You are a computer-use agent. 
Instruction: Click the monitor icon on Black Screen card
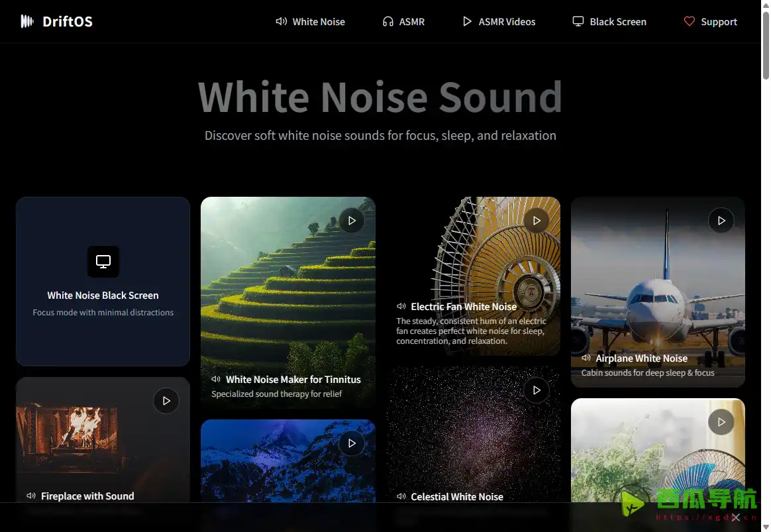(x=103, y=262)
